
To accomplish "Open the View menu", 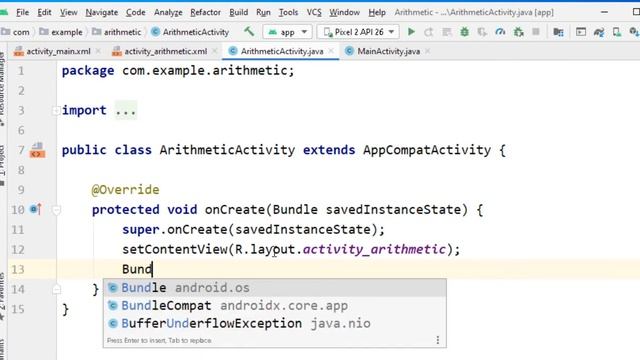I will click(69, 12).
